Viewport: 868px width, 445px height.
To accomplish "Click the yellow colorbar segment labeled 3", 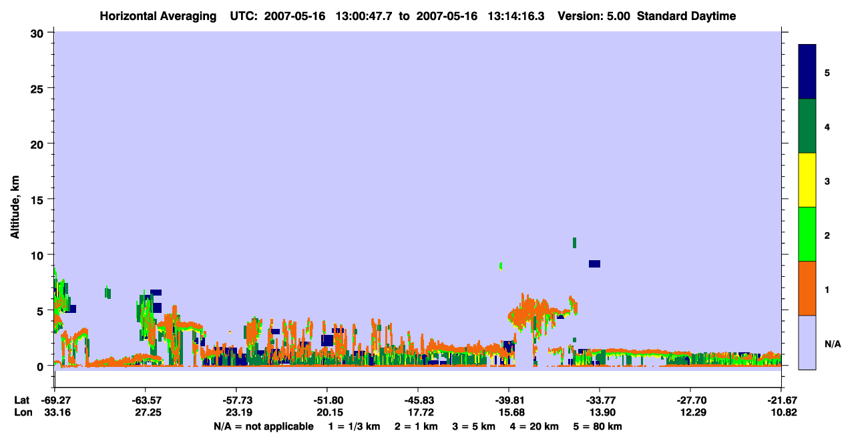I will tap(807, 180).
